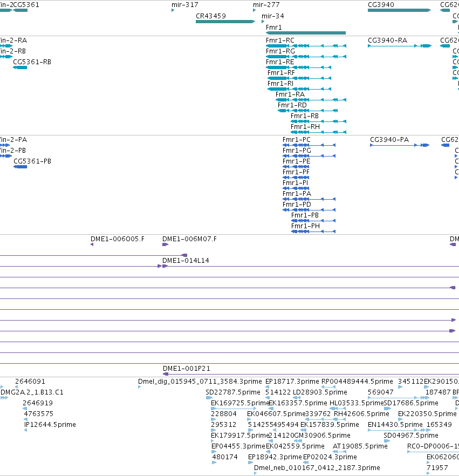Select the Fmr1-PB protein feature

coord(313,221)
